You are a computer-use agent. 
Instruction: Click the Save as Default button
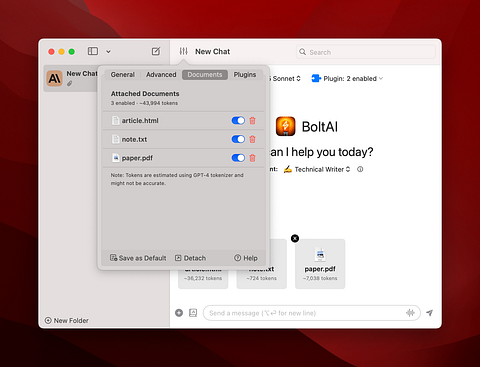point(138,258)
